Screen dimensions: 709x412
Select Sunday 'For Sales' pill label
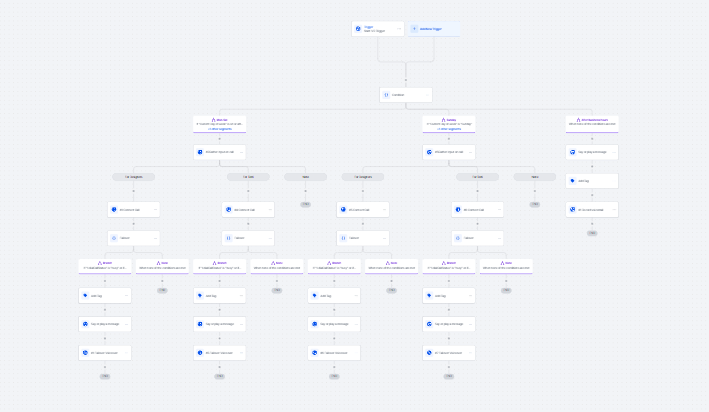pyautogui.click(x=477, y=177)
